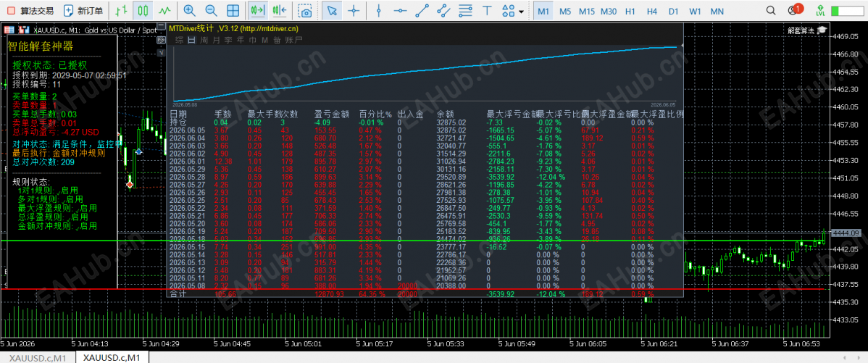Switch statistics view to 综 tab

tap(179, 40)
